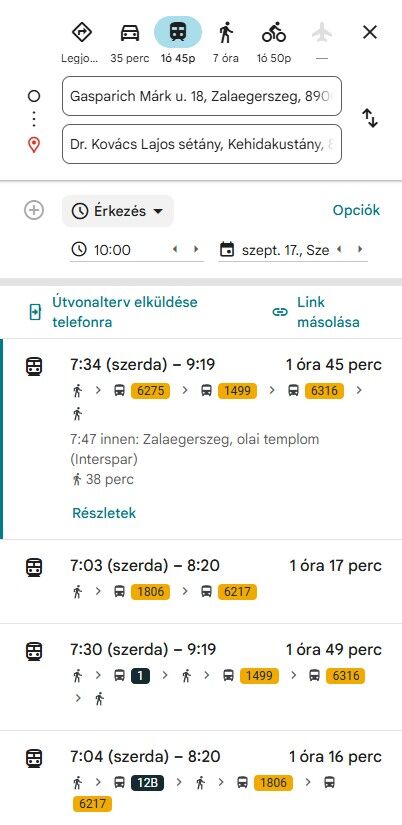
Task: Open the Opciók route options
Action: pyautogui.click(x=356, y=210)
